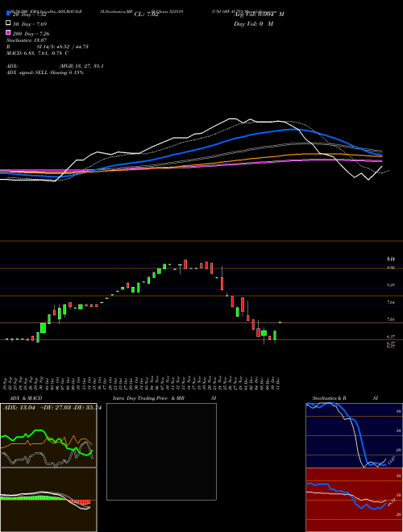Select the '50 Day - 7.69' legend text
This screenshot has width=403, height=532.
[x=30, y=24]
